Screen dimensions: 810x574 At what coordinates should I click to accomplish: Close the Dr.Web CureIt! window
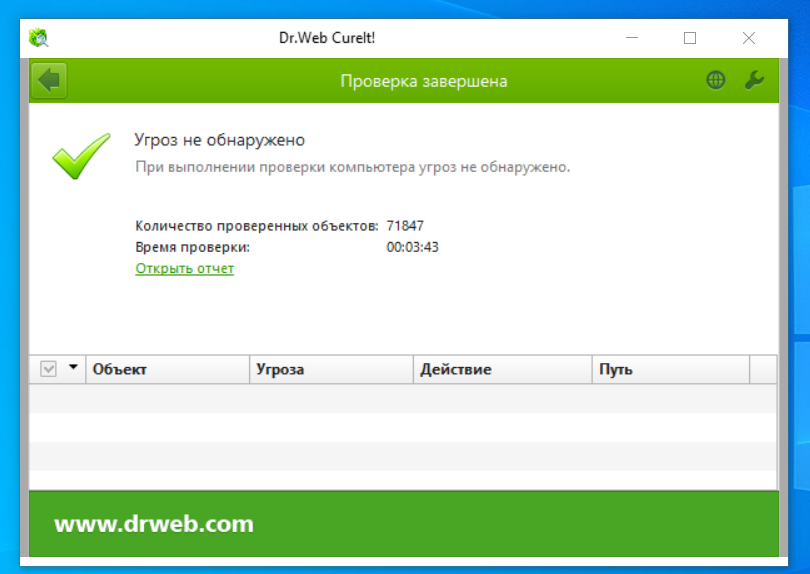tap(749, 38)
